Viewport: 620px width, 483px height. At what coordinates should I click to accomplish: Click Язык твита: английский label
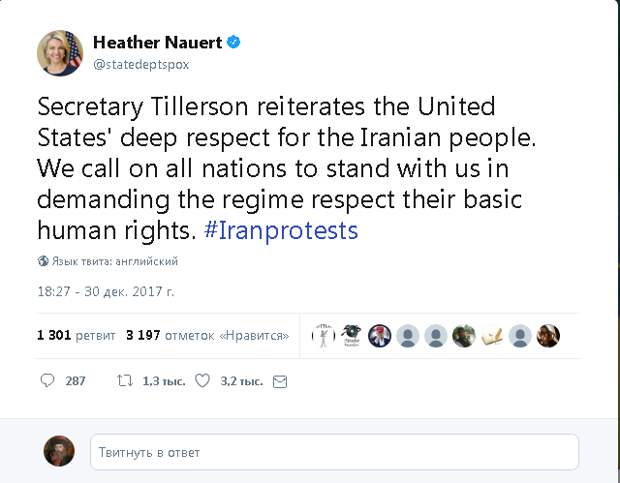(x=115, y=261)
